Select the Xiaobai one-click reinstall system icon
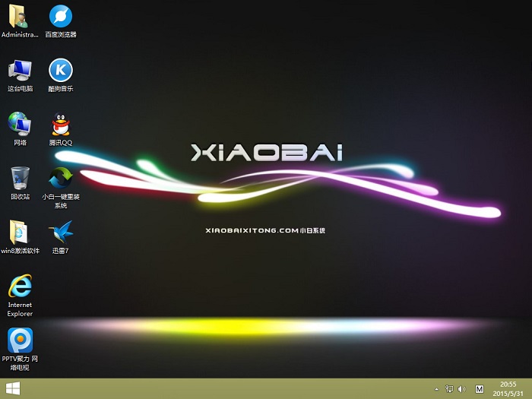The image size is (532, 399). (x=61, y=178)
